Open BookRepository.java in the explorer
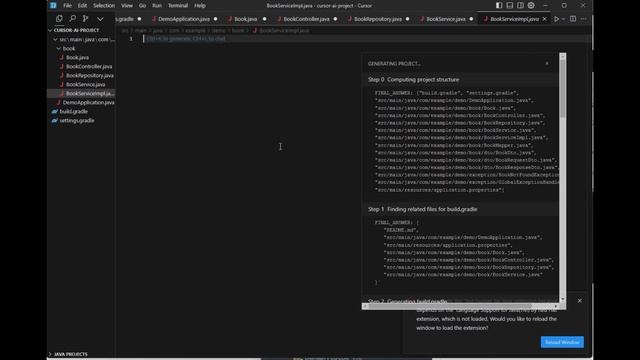Screen dimensions: 640x360 tap(90, 76)
